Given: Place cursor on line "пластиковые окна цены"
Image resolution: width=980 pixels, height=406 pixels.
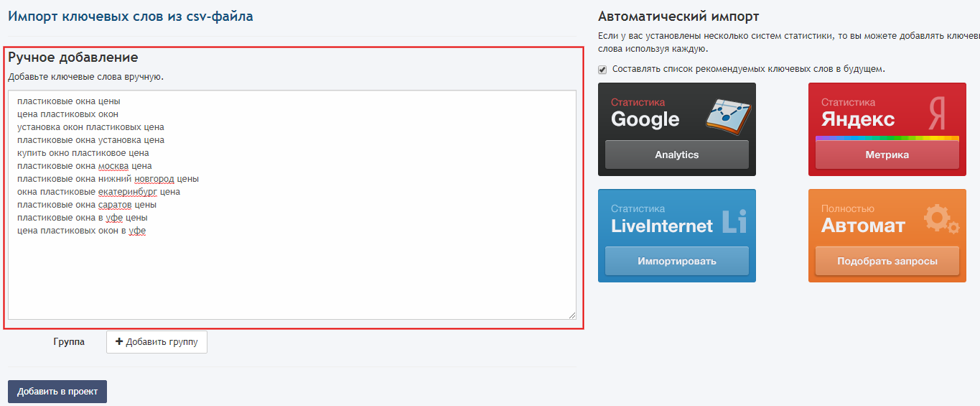Looking at the screenshot, I should pos(69,101).
